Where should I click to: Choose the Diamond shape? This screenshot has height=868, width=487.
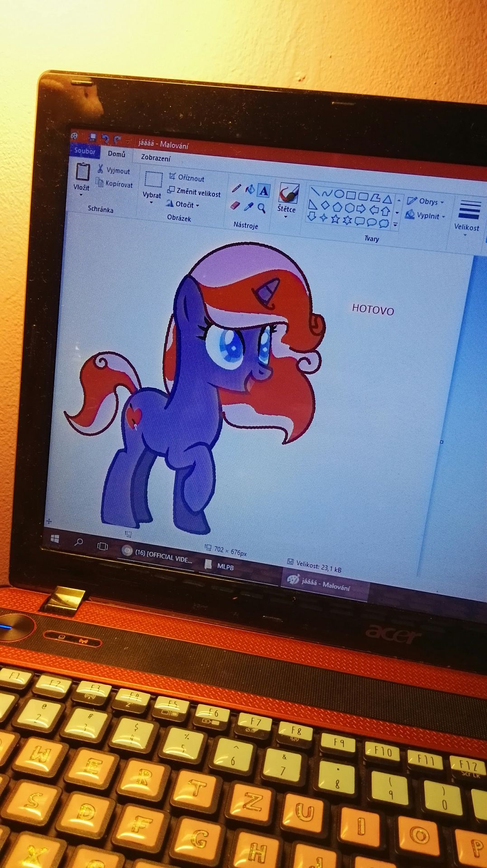coord(325,206)
